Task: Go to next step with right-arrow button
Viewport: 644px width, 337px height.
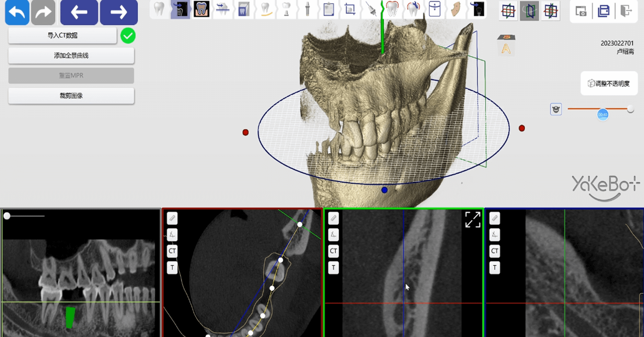Action: pos(119,12)
